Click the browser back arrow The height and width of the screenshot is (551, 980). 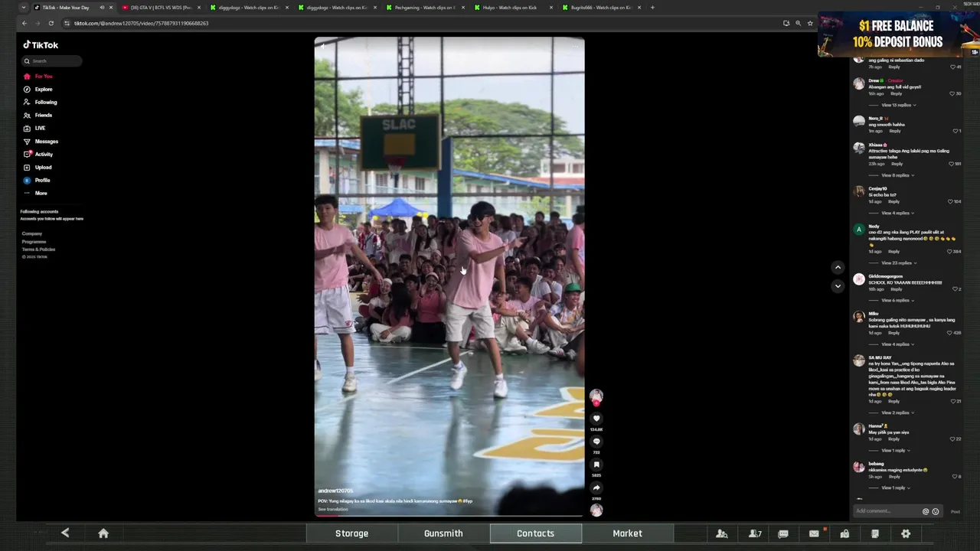coord(24,23)
